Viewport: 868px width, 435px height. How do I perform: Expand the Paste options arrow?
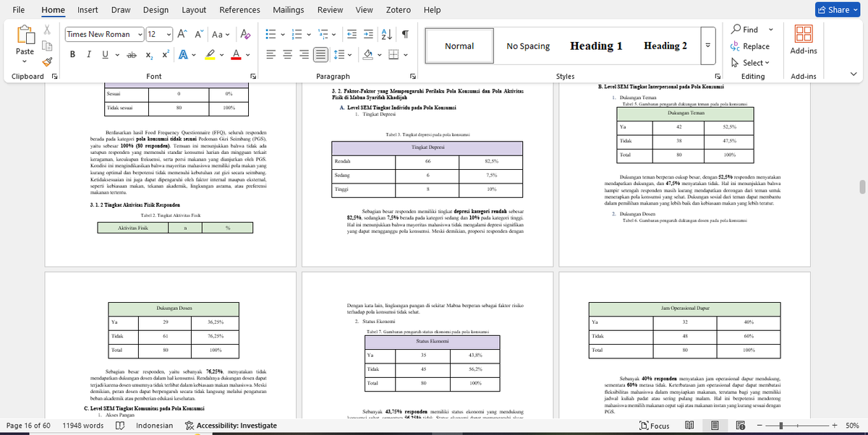[25, 62]
